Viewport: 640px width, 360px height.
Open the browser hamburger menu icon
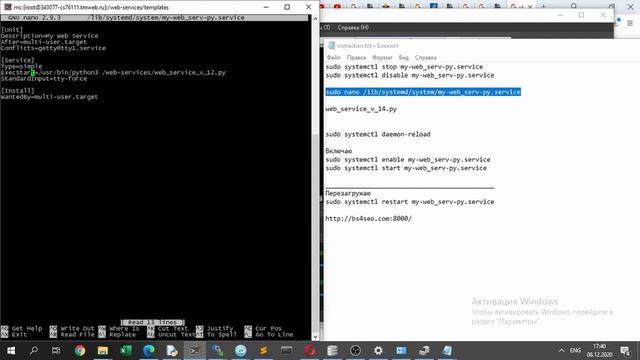(630, 23)
